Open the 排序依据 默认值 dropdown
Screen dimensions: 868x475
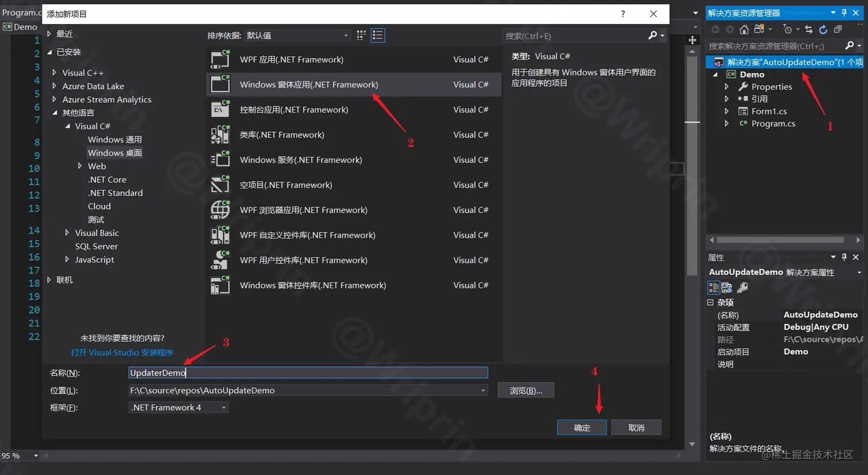pyautogui.click(x=297, y=36)
